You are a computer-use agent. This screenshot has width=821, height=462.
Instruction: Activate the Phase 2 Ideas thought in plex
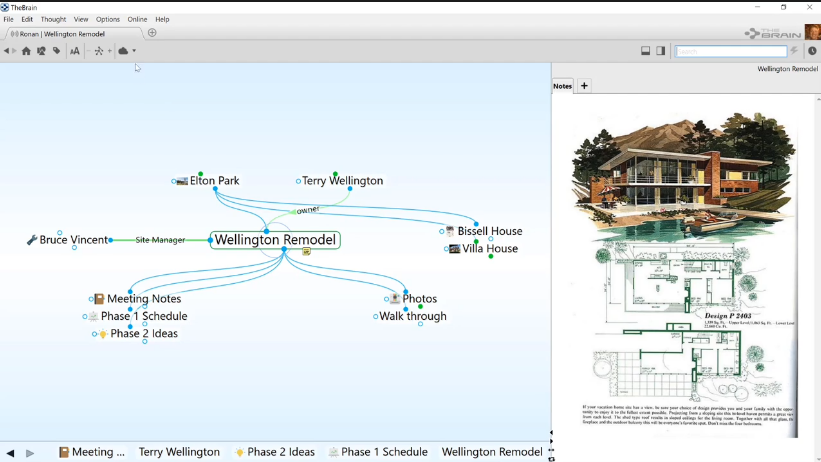(x=144, y=333)
